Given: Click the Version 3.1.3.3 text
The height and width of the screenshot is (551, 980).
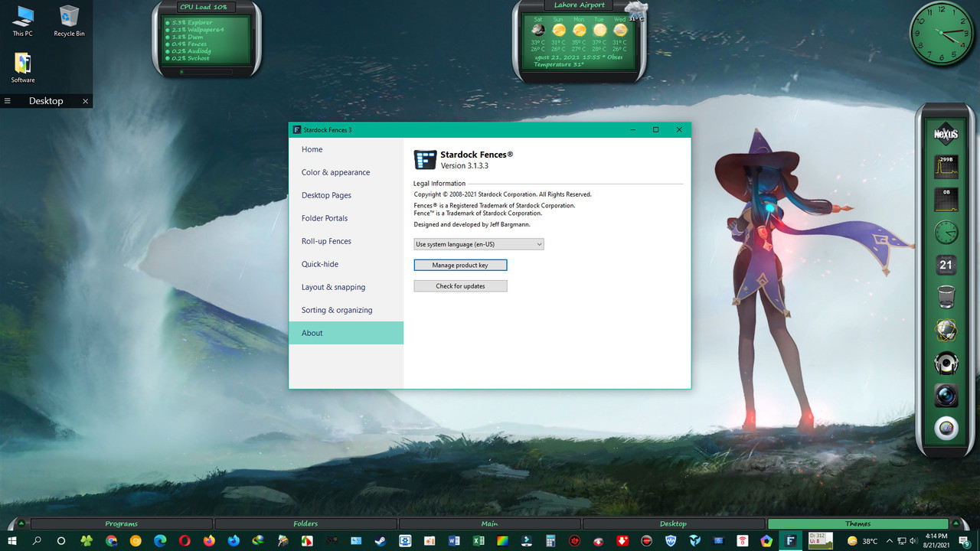Looking at the screenshot, I should (465, 165).
